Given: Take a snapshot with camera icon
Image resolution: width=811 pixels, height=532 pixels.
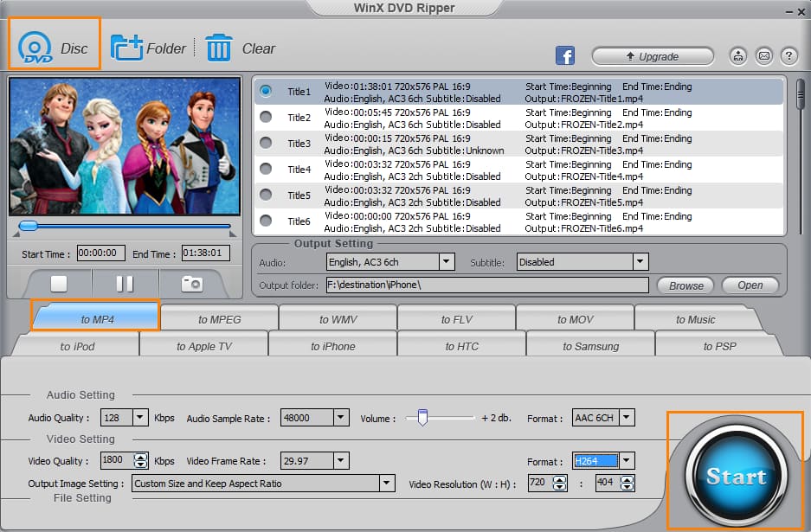Looking at the screenshot, I should tap(191, 284).
